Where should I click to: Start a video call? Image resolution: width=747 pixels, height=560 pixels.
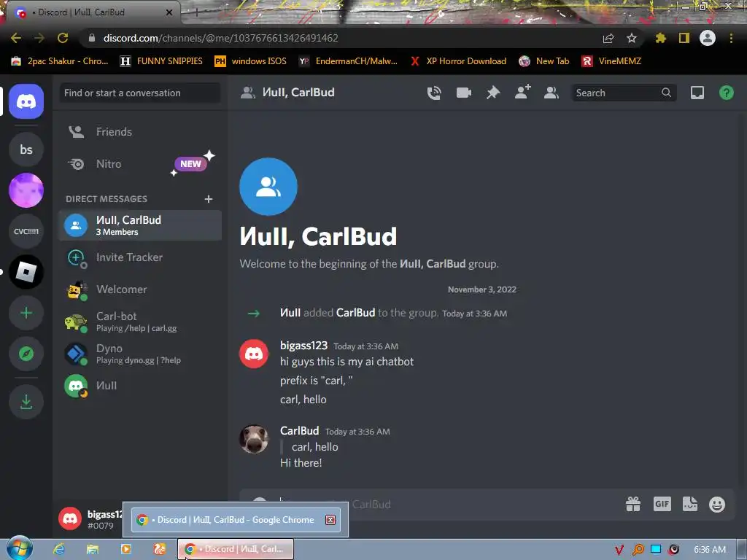point(463,93)
